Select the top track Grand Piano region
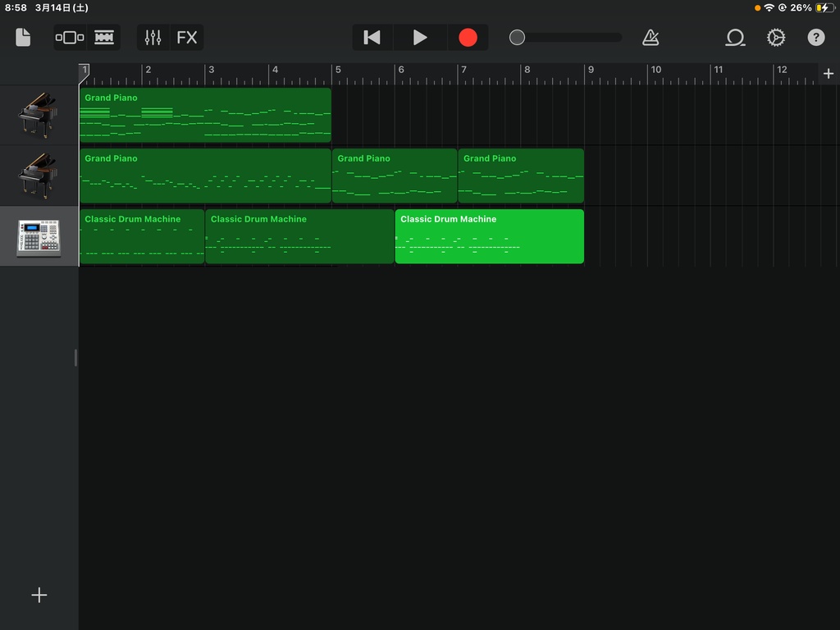840x630 pixels. coord(205,115)
